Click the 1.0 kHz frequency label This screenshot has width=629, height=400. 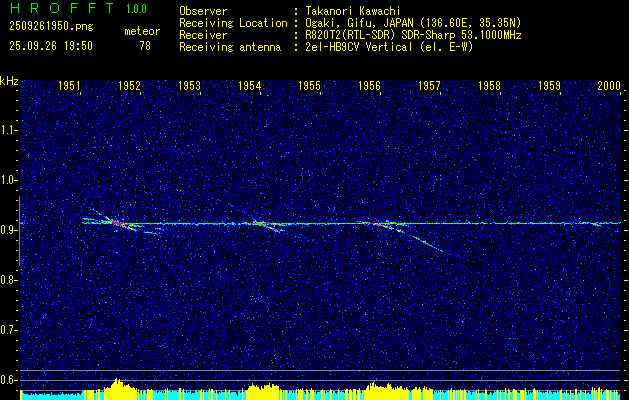coord(9,180)
